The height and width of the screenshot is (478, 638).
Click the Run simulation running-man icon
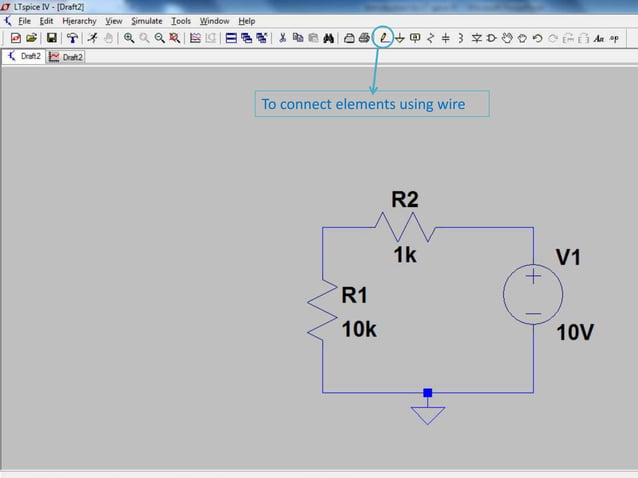(93, 38)
